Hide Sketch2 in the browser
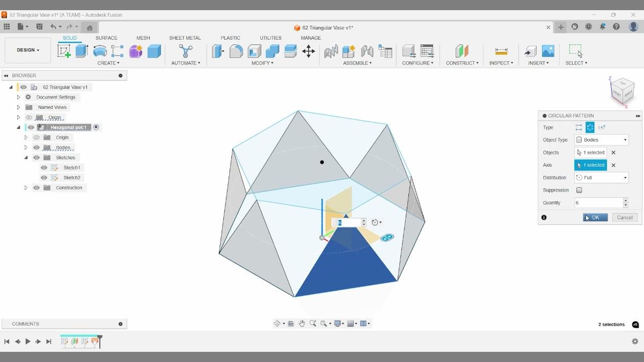The height and width of the screenshot is (362, 644). [44, 178]
